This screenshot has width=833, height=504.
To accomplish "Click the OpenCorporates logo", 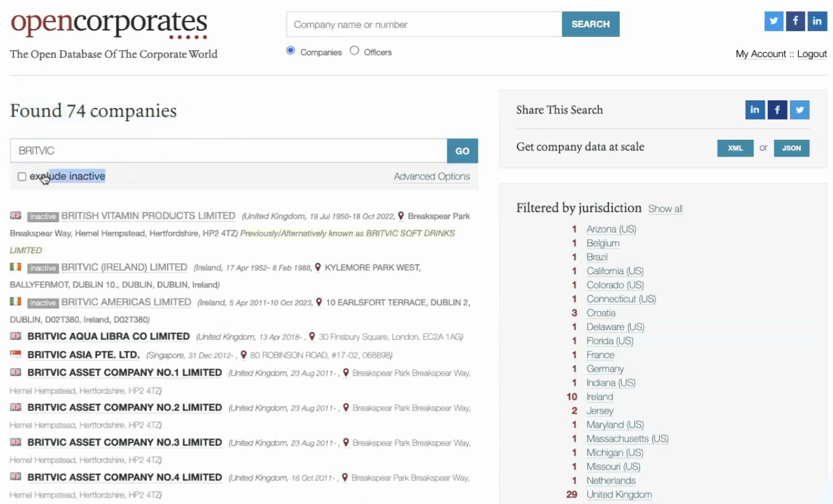I will [x=109, y=25].
